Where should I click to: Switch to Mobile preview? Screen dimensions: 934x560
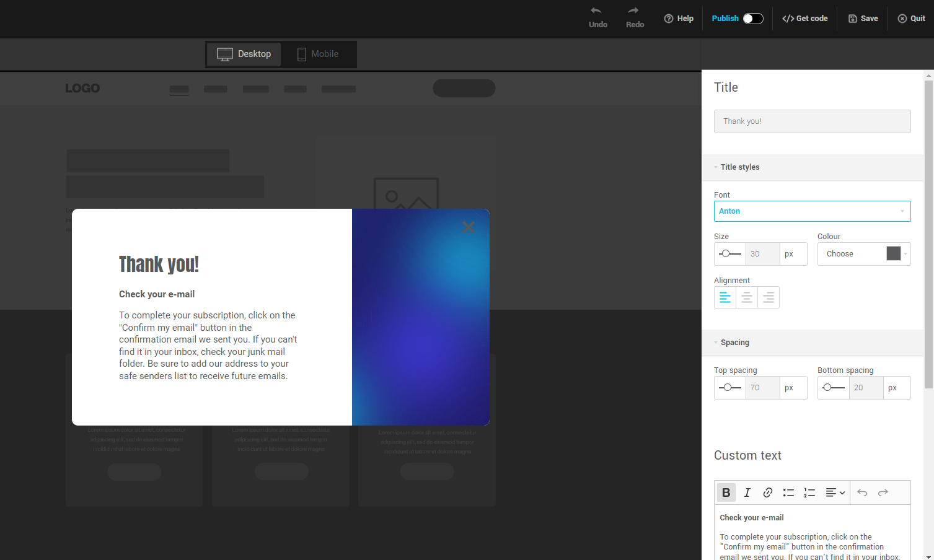(x=318, y=54)
